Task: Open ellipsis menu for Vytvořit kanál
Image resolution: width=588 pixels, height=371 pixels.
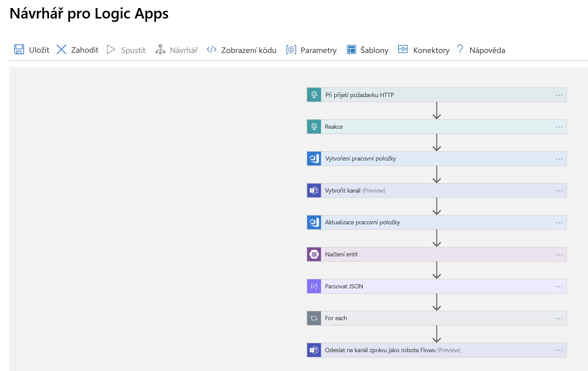Action: pyautogui.click(x=559, y=191)
